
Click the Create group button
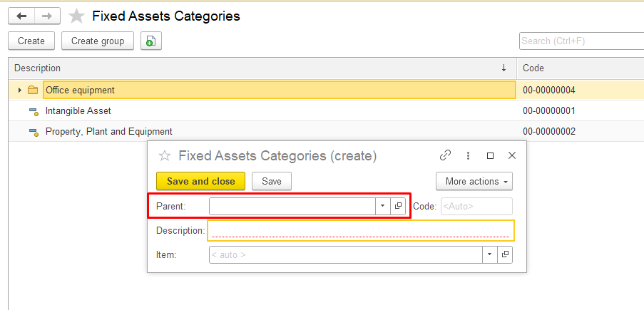[x=98, y=41]
